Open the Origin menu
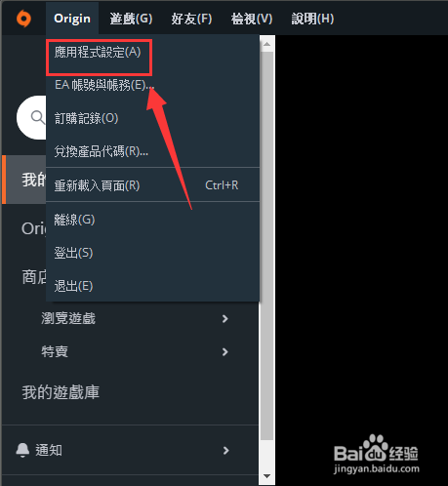Viewport: 448px width, 486px height. tap(72, 19)
